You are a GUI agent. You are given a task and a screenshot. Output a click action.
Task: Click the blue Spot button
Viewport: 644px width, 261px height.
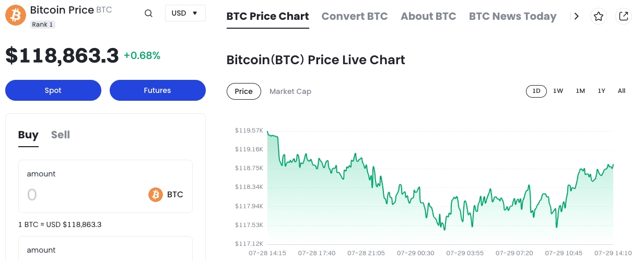pyautogui.click(x=53, y=90)
